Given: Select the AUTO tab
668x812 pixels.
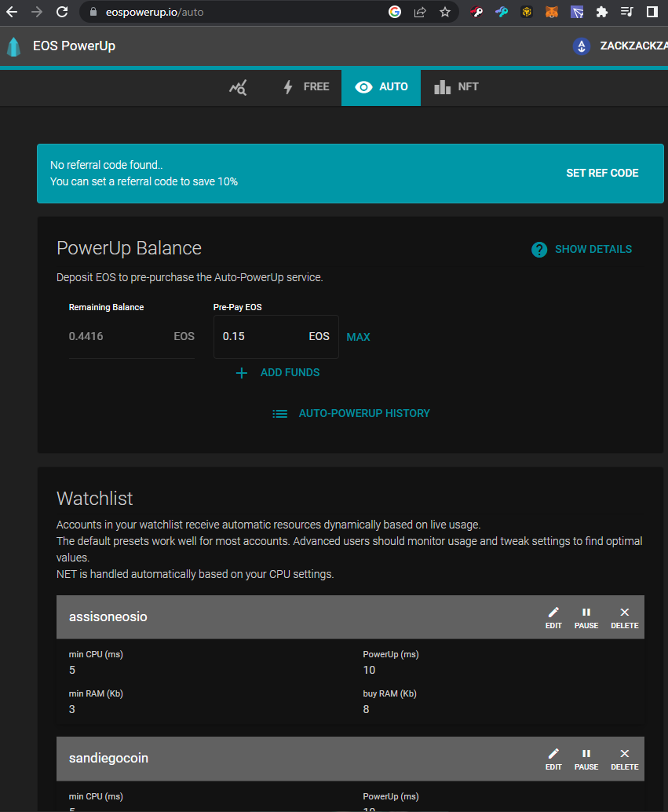Looking at the screenshot, I should [x=381, y=87].
